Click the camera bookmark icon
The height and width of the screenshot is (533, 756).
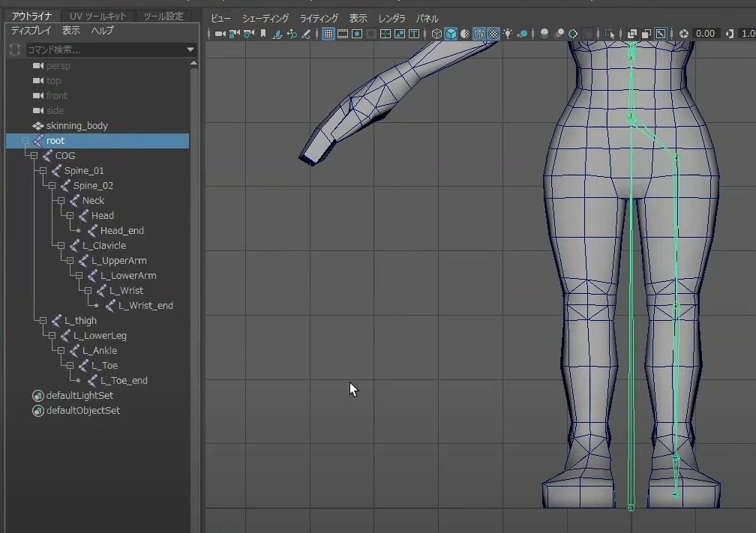[263, 34]
